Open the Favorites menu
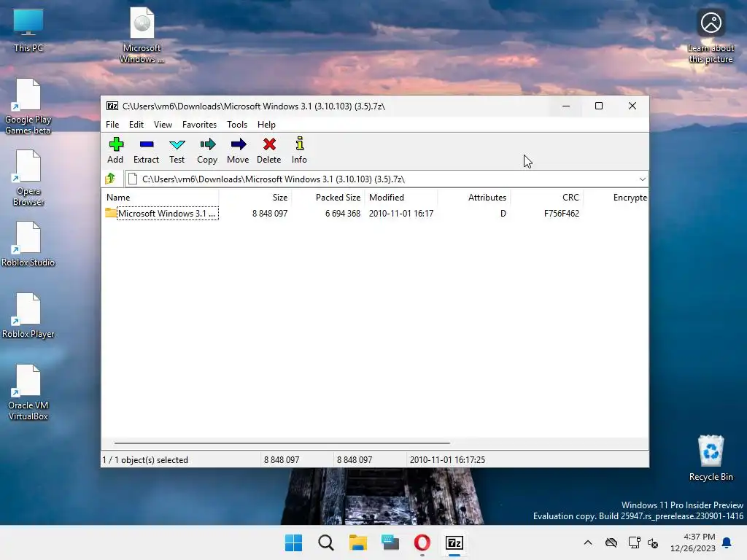This screenshot has height=560, width=747. (x=200, y=125)
